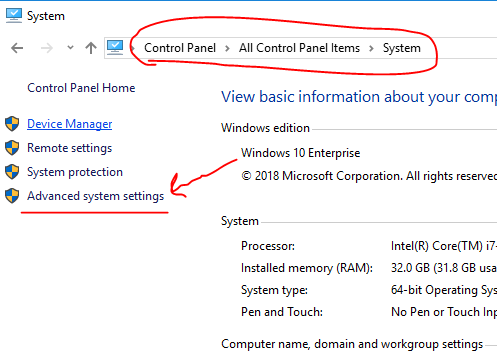Click the 'Pen and Touch:' label
The height and width of the screenshot is (361, 497).
click(282, 312)
